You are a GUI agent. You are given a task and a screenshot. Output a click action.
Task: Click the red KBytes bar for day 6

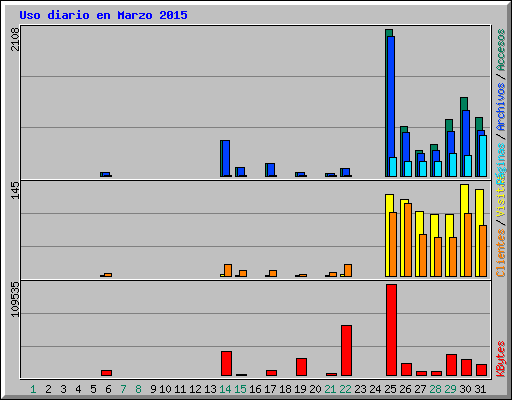[x=106, y=373]
